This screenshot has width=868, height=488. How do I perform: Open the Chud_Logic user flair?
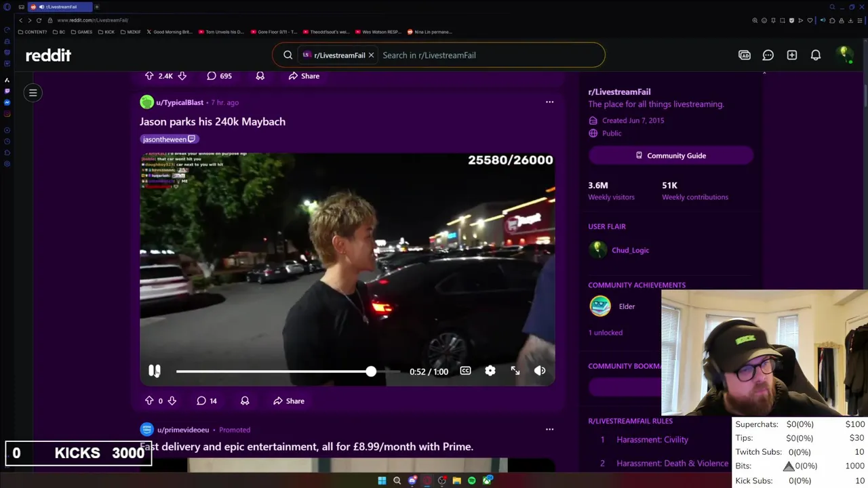click(630, 250)
